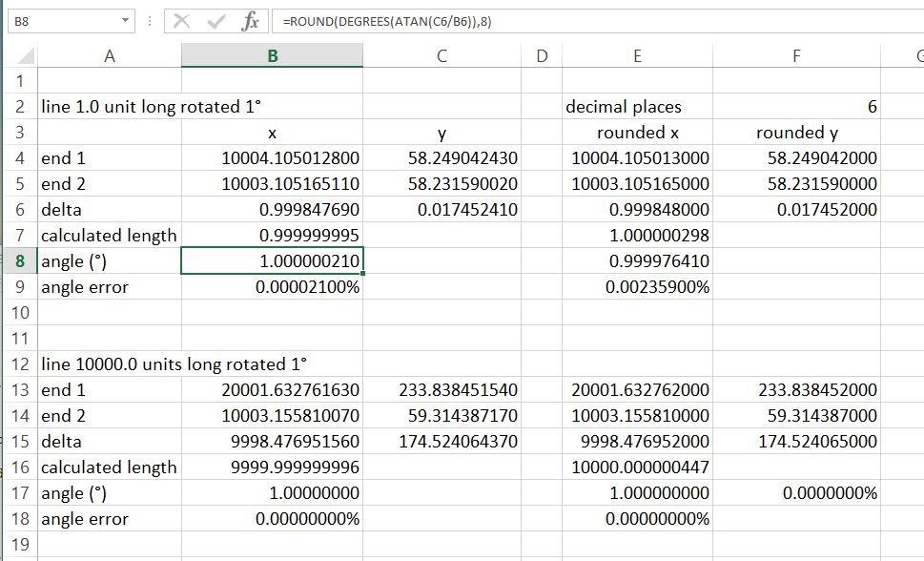This screenshot has height=561, width=924.
Task: Select the active cell 1.000000210
Action: 273,260
